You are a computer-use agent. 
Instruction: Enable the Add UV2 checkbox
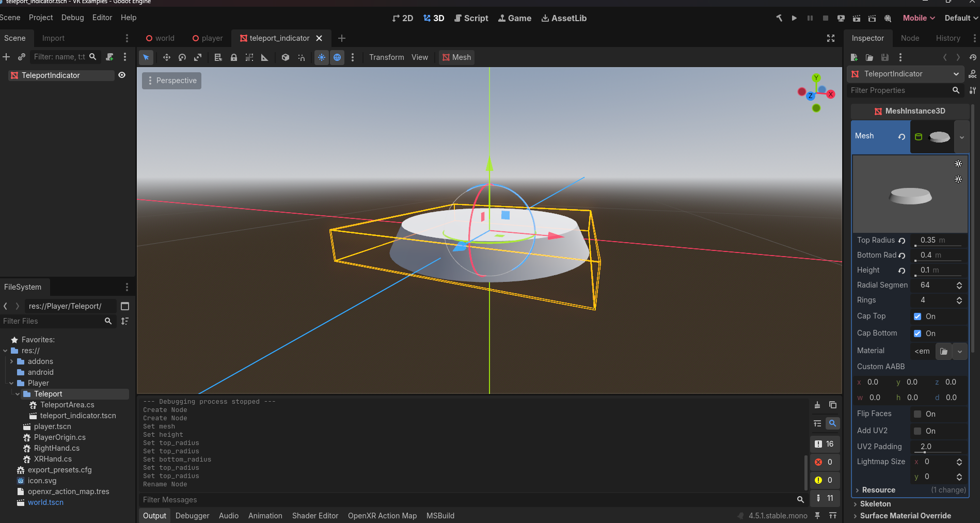918,431
